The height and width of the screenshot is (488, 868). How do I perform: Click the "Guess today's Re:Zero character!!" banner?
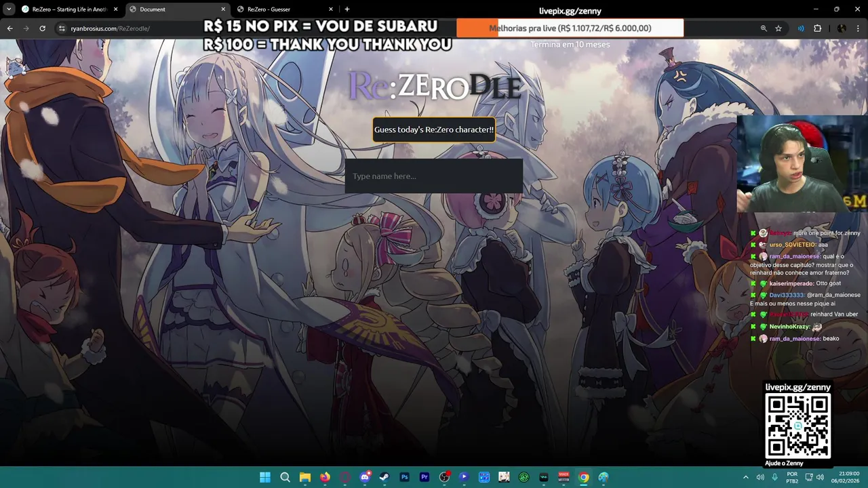(x=434, y=129)
